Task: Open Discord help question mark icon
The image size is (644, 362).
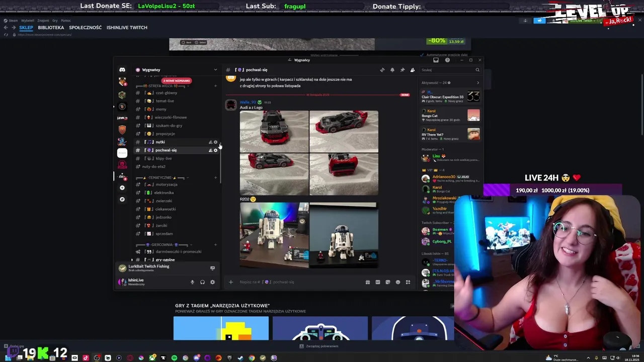Action: (447, 60)
